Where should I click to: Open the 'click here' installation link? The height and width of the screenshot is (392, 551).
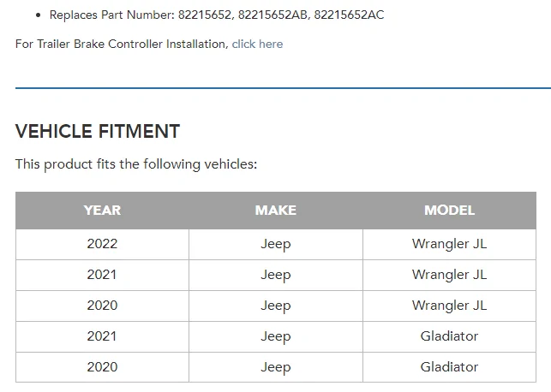pyautogui.click(x=257, y=45)
